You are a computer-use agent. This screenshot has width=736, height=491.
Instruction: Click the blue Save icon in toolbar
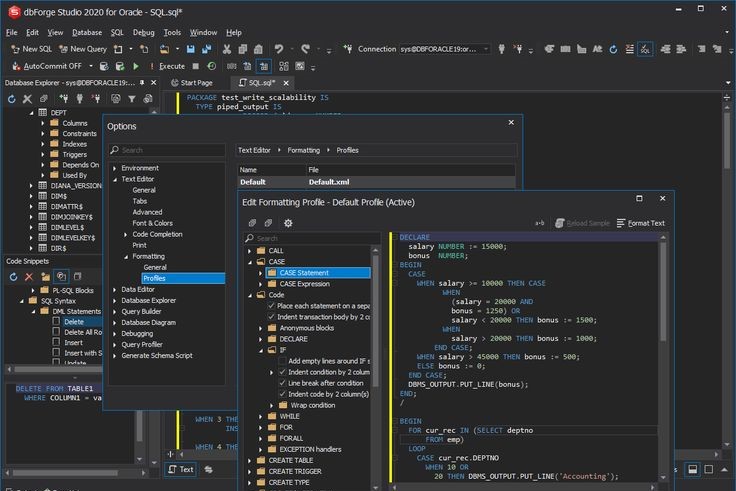pyautogui.click(x=191, y=49)
